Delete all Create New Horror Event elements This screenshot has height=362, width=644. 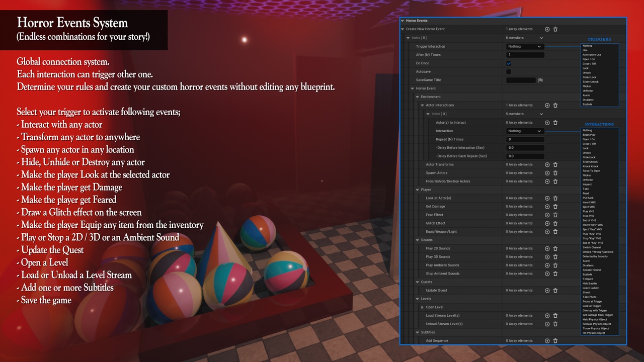tap(555, 29)
